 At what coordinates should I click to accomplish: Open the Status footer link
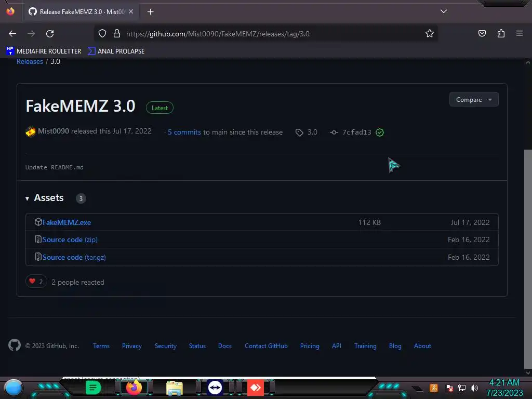[197, 346]
